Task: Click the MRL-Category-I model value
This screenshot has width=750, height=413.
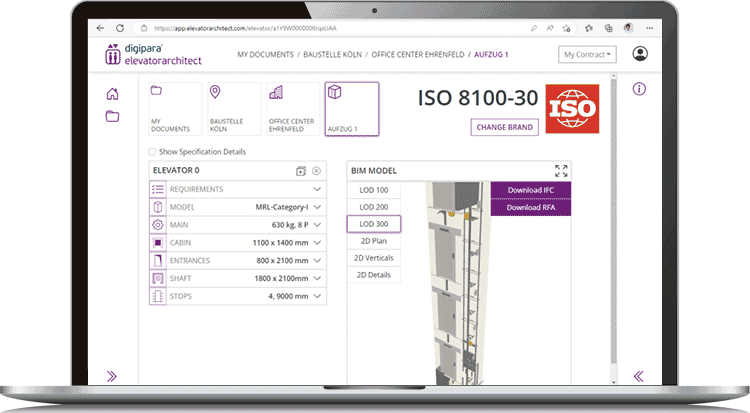Action: pyautogui.click(x=282, y=207)
